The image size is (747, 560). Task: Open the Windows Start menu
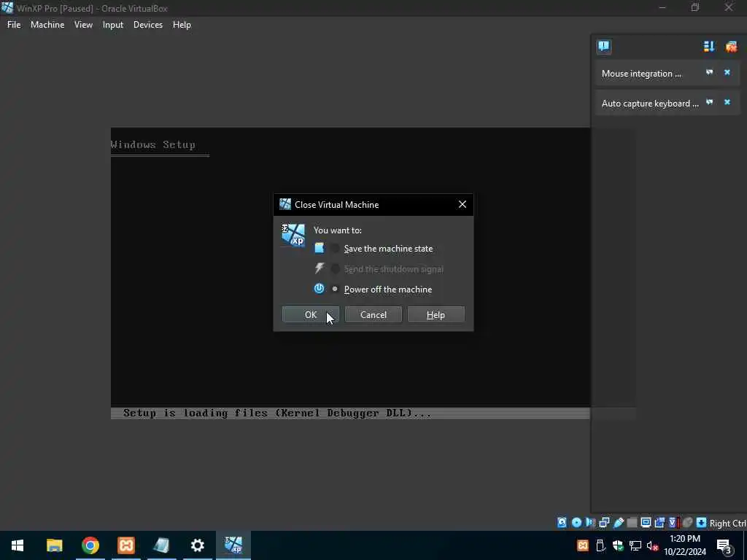click(18, 545)
